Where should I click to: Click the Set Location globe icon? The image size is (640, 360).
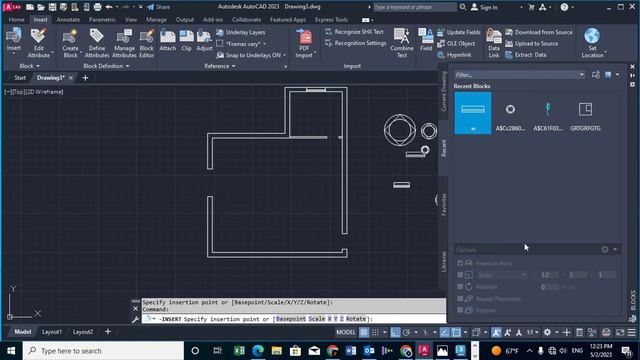(x=592, y=42)
